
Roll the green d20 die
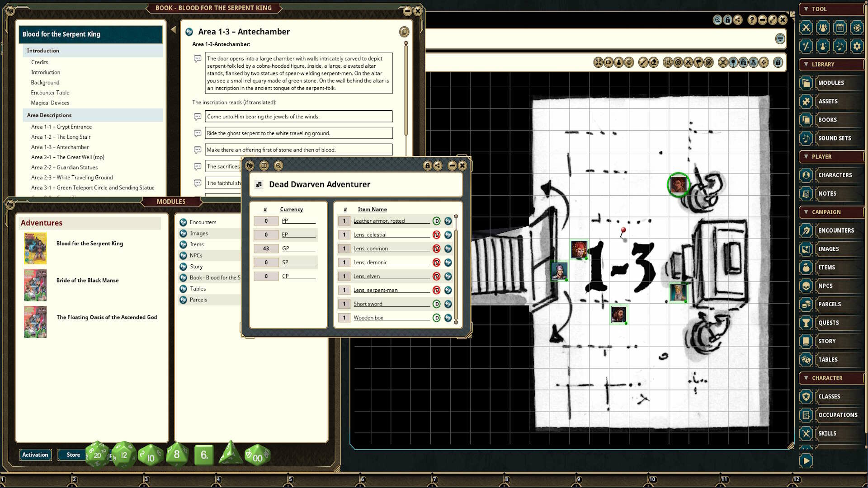96,455
